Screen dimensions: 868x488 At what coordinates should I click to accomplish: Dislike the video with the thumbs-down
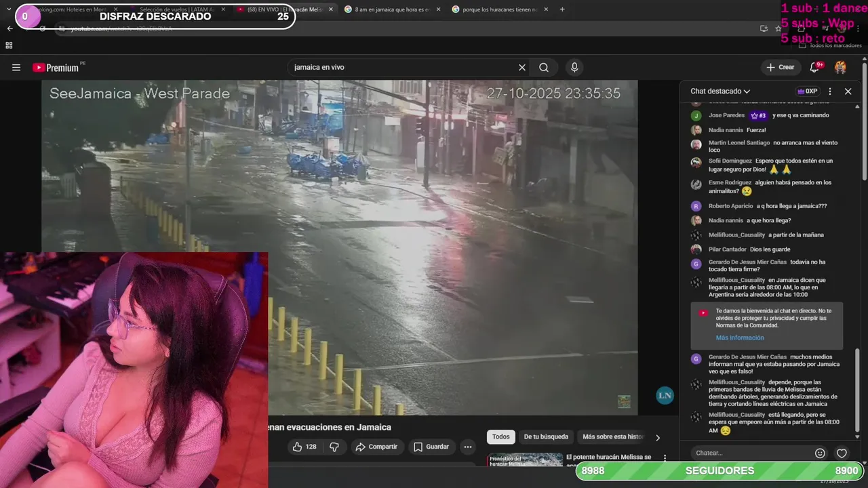[x=334, y=447]
